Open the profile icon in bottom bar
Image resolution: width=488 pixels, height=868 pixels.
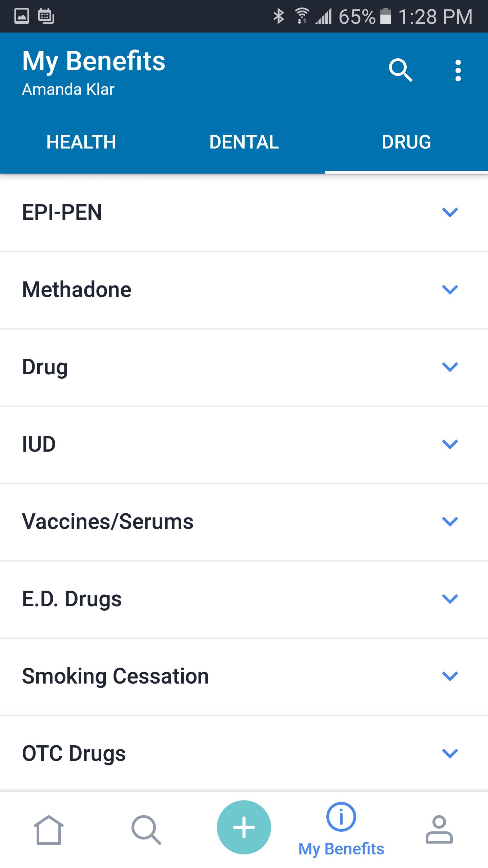click(x=439, y=829)
